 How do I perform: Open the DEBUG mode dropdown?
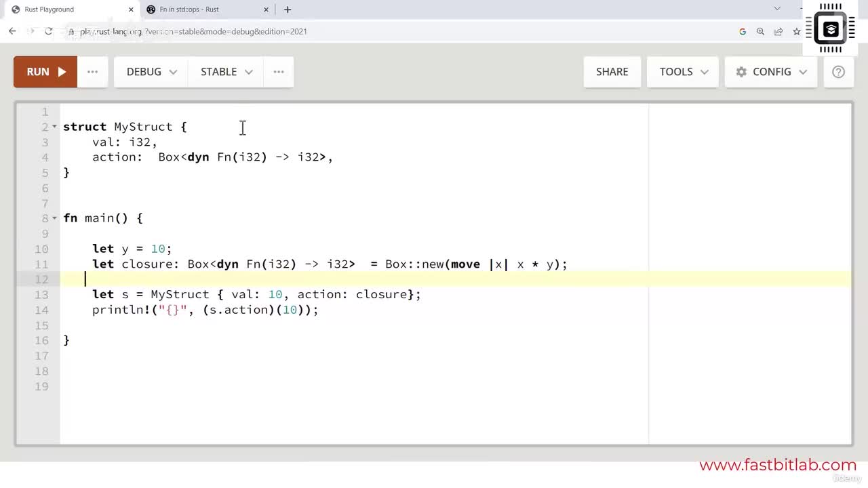152,72
